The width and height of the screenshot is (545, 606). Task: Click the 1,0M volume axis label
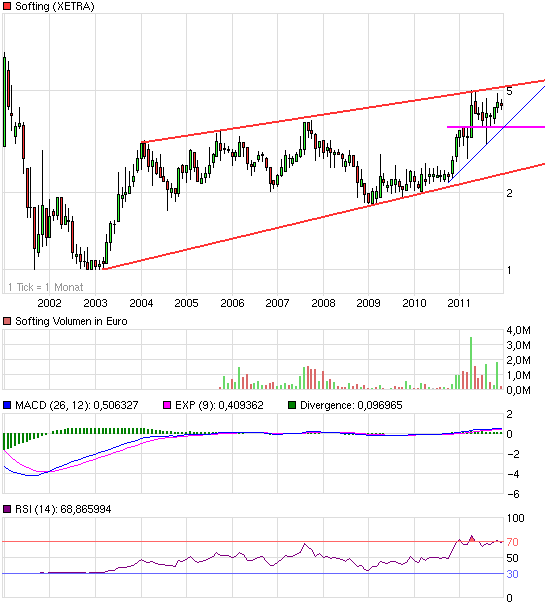(x=518, y=375)
